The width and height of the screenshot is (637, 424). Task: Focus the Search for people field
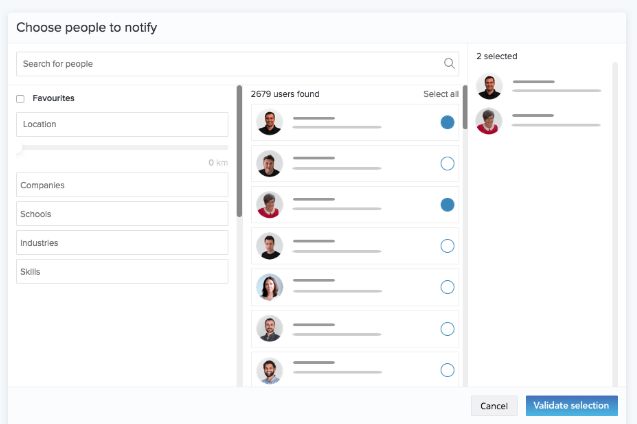pos(230,64)
